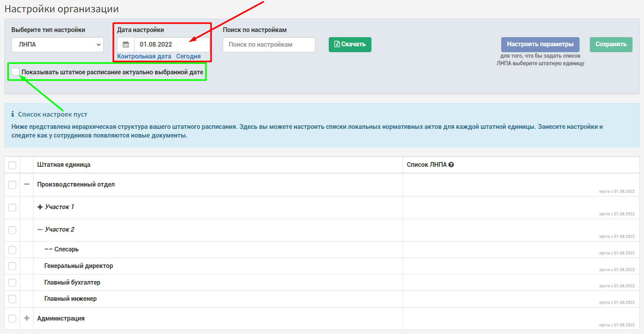Check the select-all checkbox in table header
The image size is (644, 334).
tap(12, 165)
